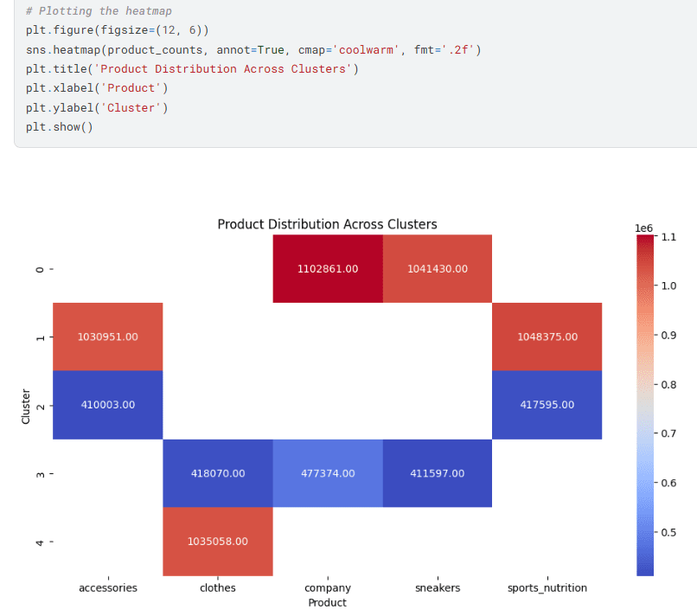Click the 1030951.00 accessories cell
The width and height of the screenshot is (697, 616).
[x=108, y=337]
